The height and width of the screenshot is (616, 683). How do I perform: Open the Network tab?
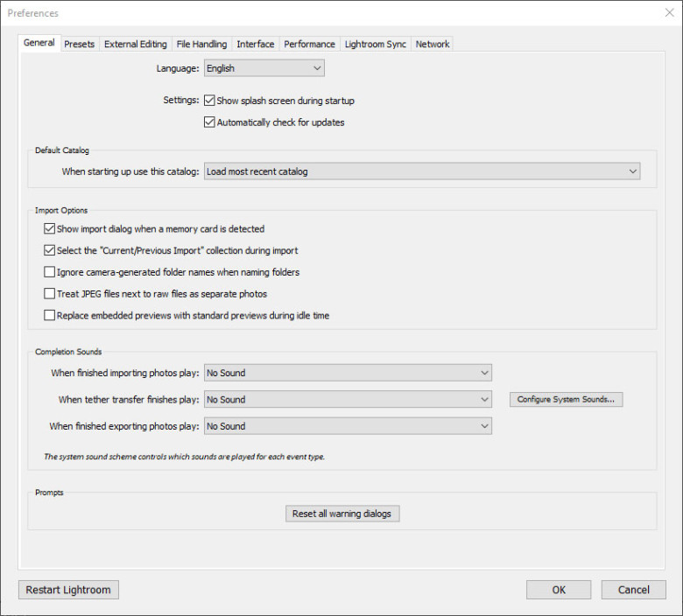pos(432,44)
